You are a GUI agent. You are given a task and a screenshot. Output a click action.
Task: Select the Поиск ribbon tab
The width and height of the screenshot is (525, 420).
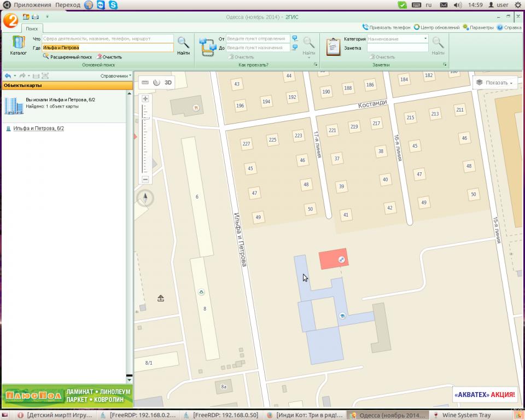pyautogui.click(x=32, y=28)
